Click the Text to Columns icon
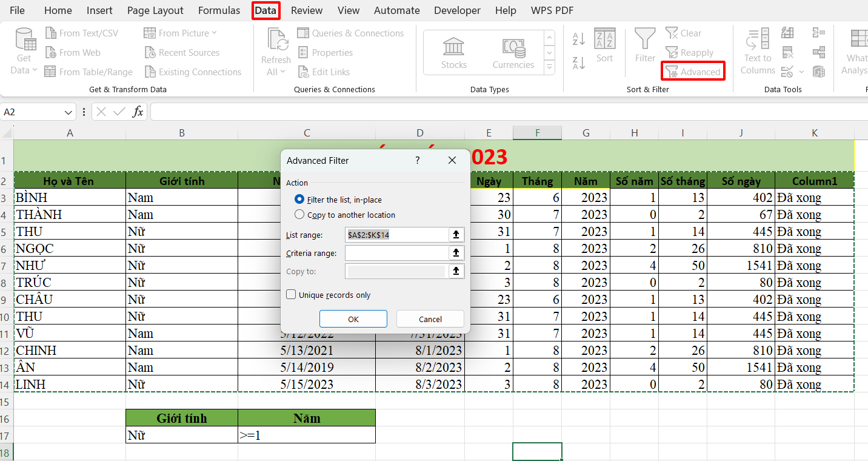This screenshot has height=461, width=868. click(x=758, y=52)
